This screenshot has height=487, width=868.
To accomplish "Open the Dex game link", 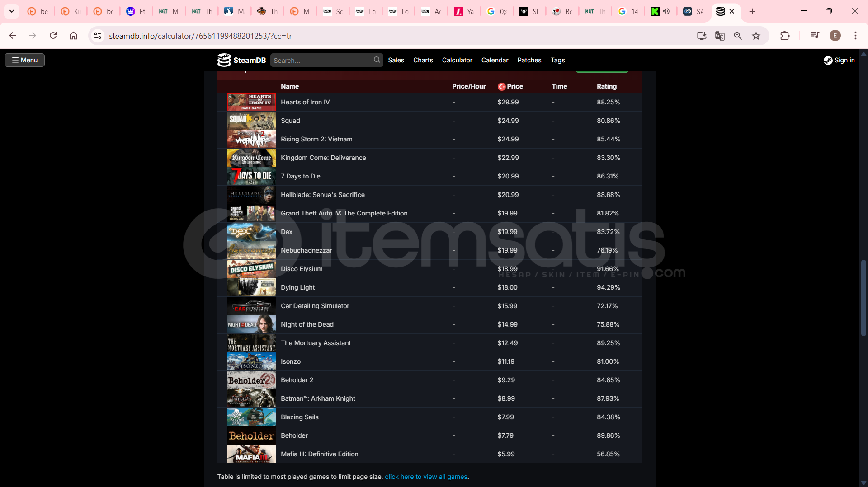I will (287, 232).
